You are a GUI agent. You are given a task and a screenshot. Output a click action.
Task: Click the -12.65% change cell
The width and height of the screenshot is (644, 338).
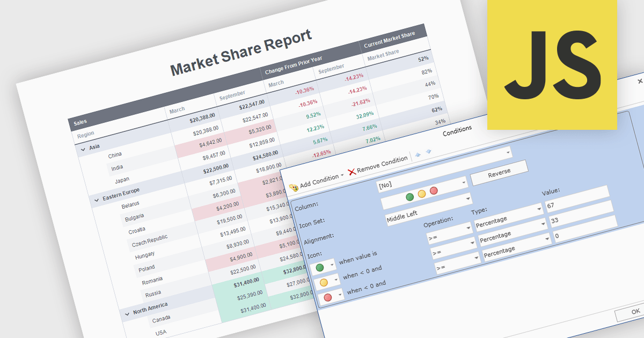point(321,154)
